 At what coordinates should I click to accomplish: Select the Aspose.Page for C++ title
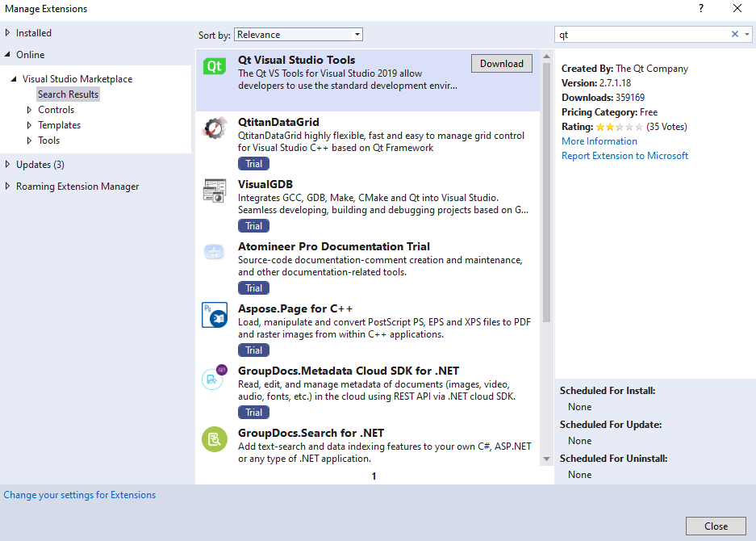click(x=295, y=309)
